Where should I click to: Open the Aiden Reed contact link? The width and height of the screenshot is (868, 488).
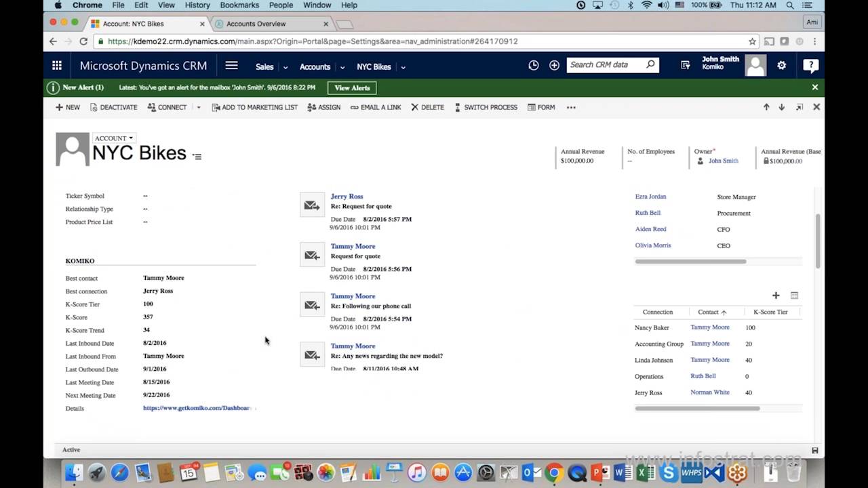[650, 229]
